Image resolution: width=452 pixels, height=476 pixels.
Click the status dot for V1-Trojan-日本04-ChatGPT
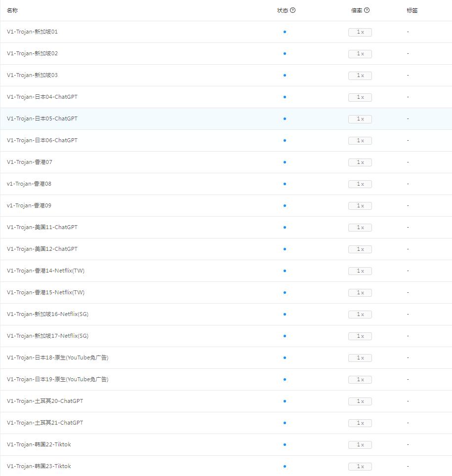pyautogui.click(x=285, y=97)
